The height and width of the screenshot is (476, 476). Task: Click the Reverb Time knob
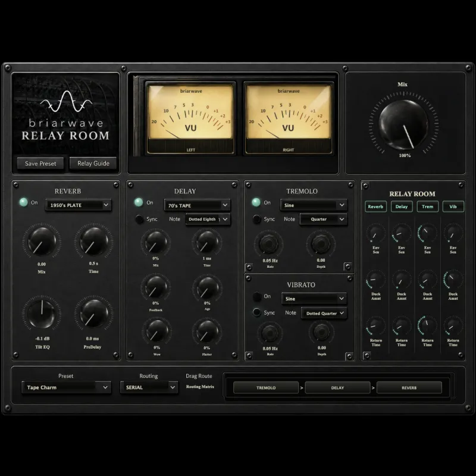pos(94,242)
